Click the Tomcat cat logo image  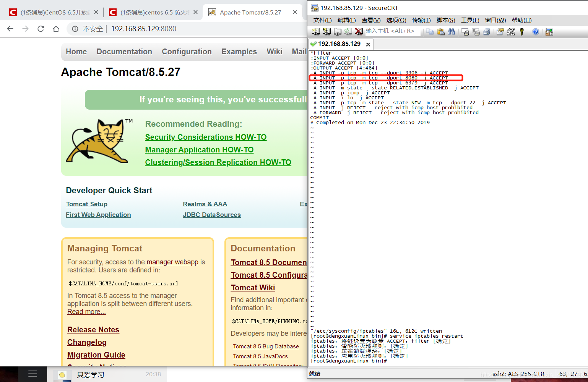pos(99,141)
